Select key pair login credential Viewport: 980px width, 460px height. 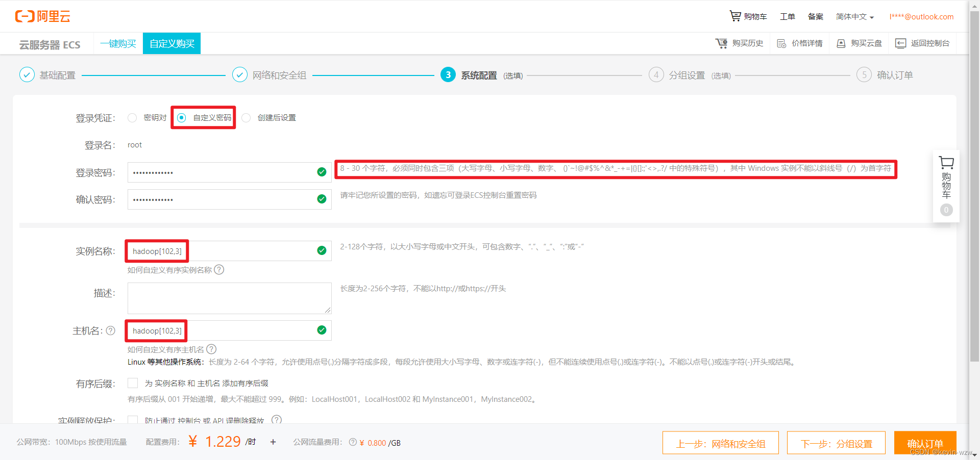tap(132, 118)
